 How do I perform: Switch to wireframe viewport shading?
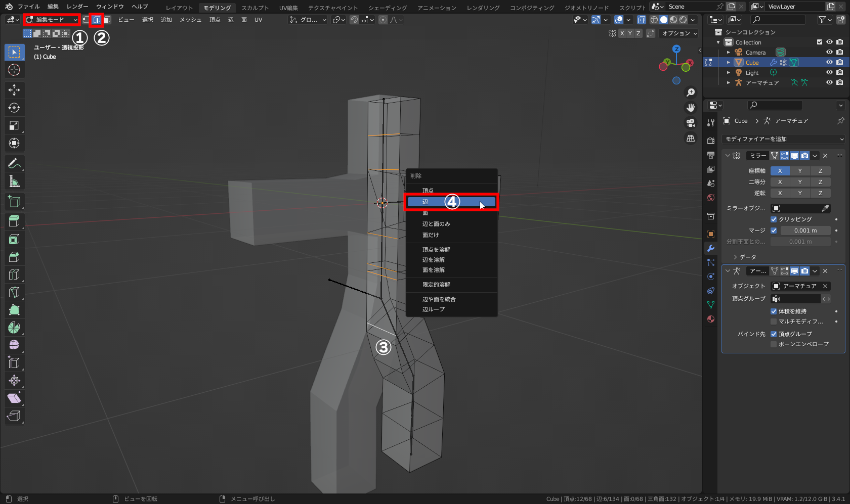[654, 20]
